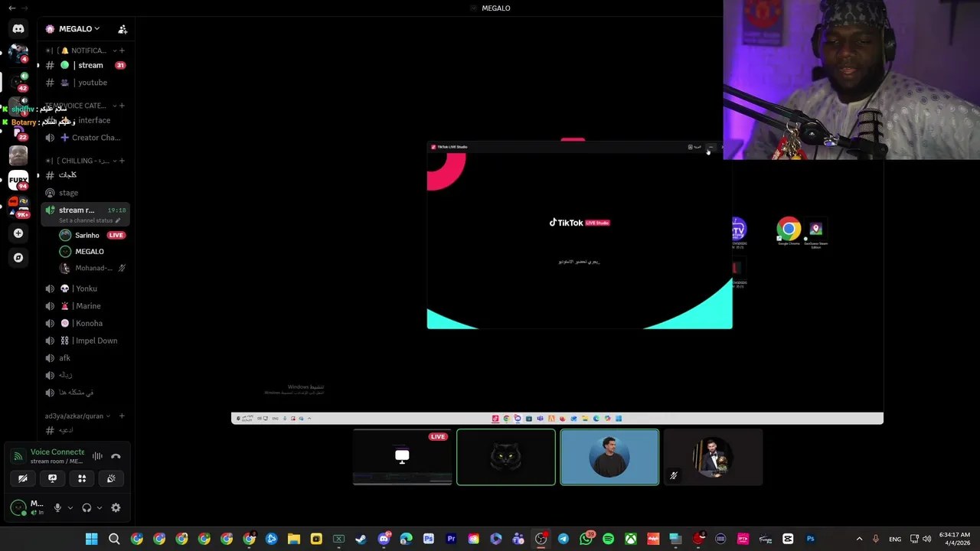Screen dimensions: 980x551
Task: Open the stream text channel
Action: [x=85, y=65]
